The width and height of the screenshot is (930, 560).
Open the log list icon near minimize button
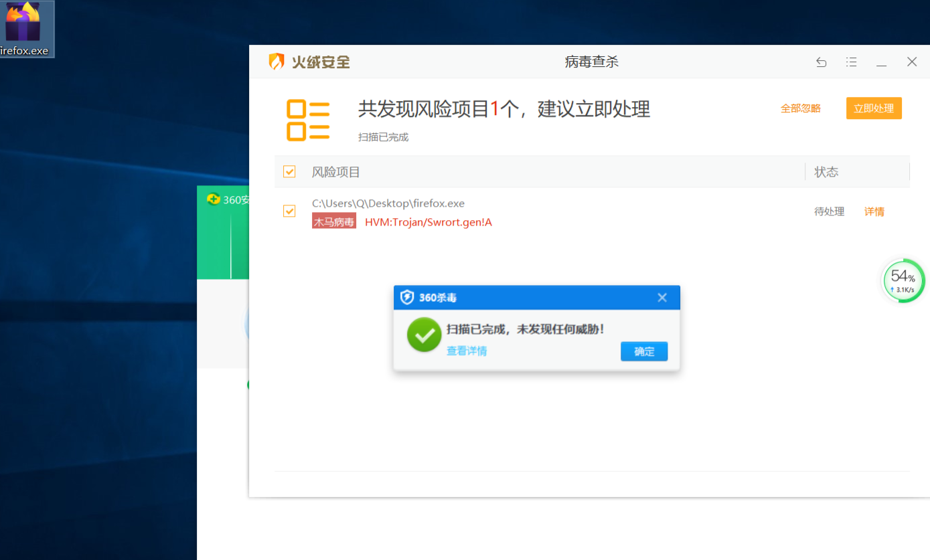[x=851, y=62]
